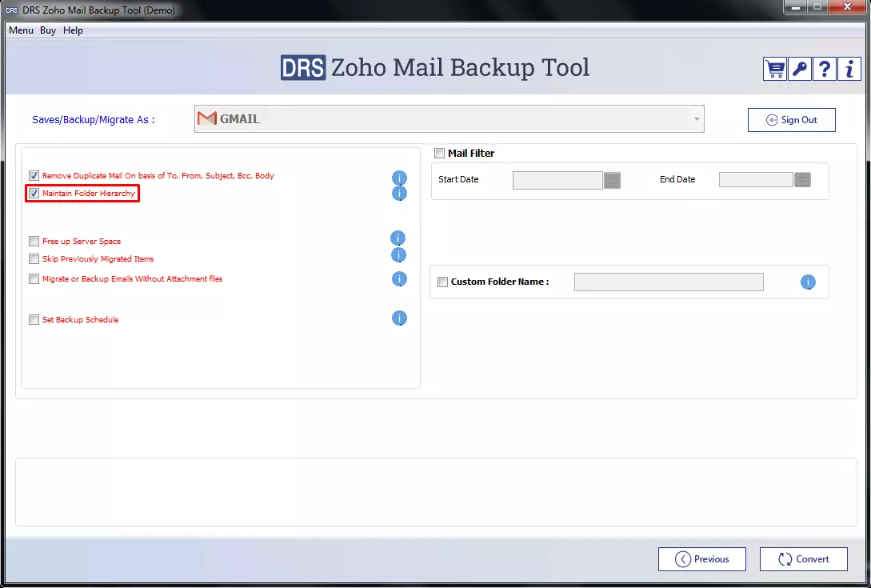Show info for Set Backup Schedule
The image size is (871, 588).
pyautogui.click(x=399, y=318)
